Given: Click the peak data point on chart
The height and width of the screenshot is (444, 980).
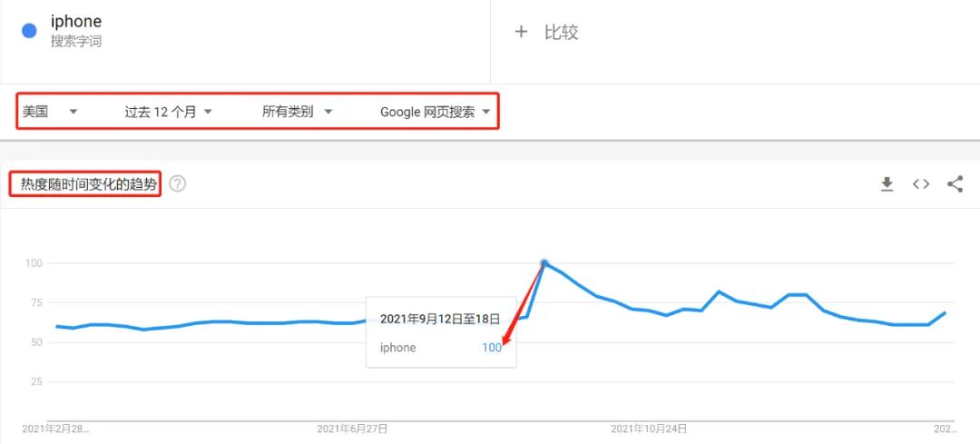Looking at the screenshot, I should tap(544, 263).
